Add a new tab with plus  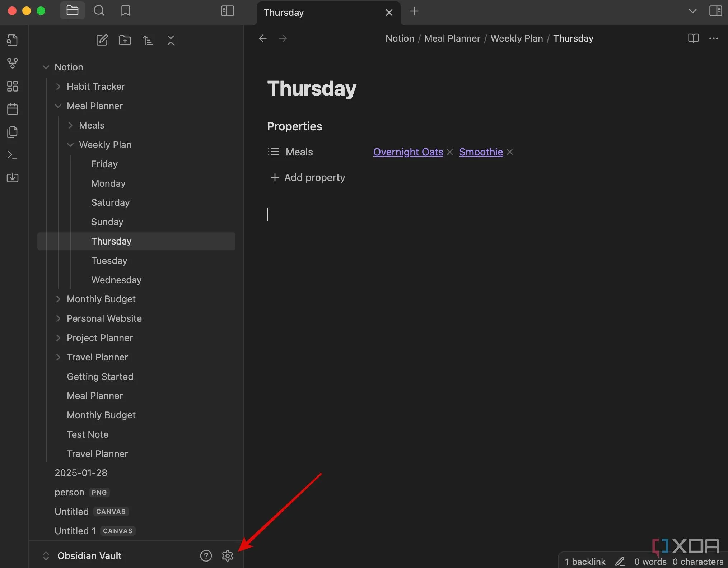tap(414, 11)
